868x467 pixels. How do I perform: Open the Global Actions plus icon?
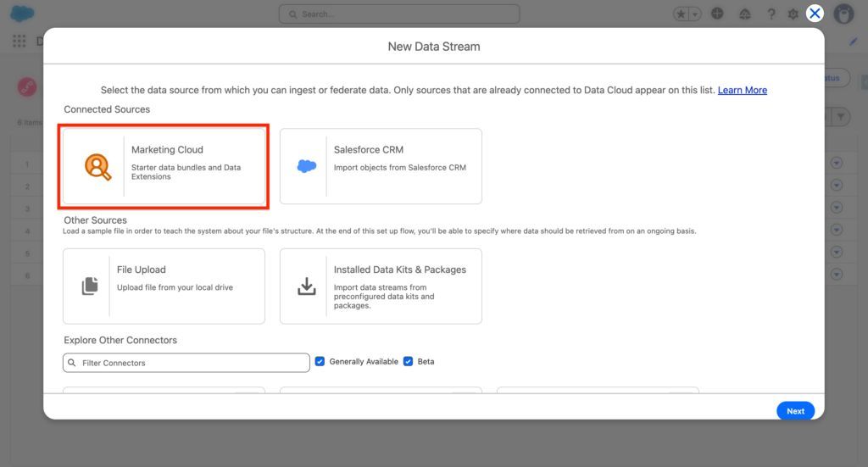click(717, 14)
